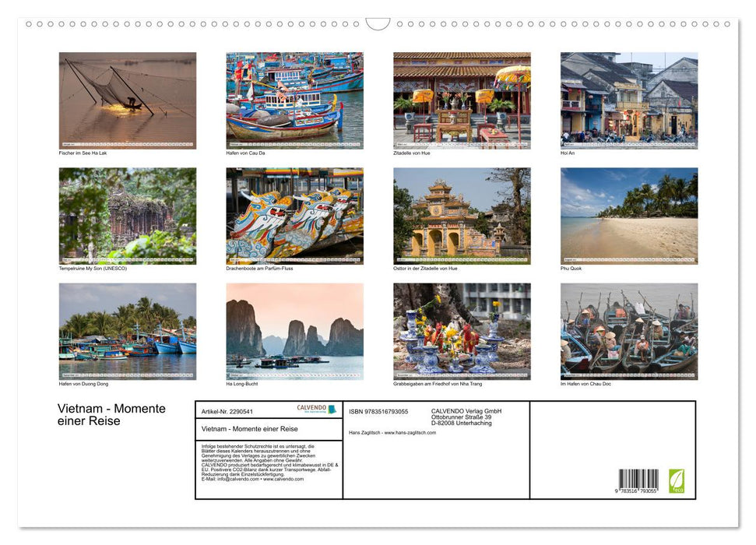Select the Grabbeigaben am Friedhof photo
Image resolution: width=756 pixels, height=545 pixels.
462,332
